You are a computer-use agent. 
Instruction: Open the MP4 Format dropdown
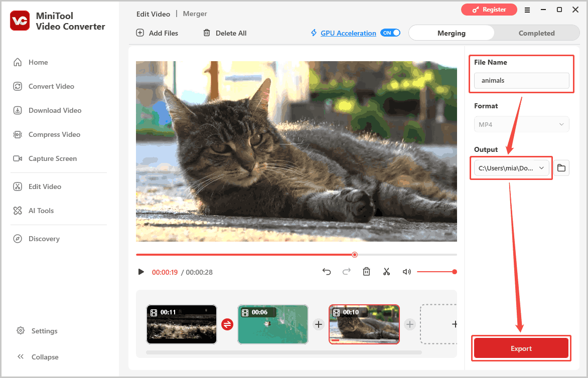tap(521, 124)
